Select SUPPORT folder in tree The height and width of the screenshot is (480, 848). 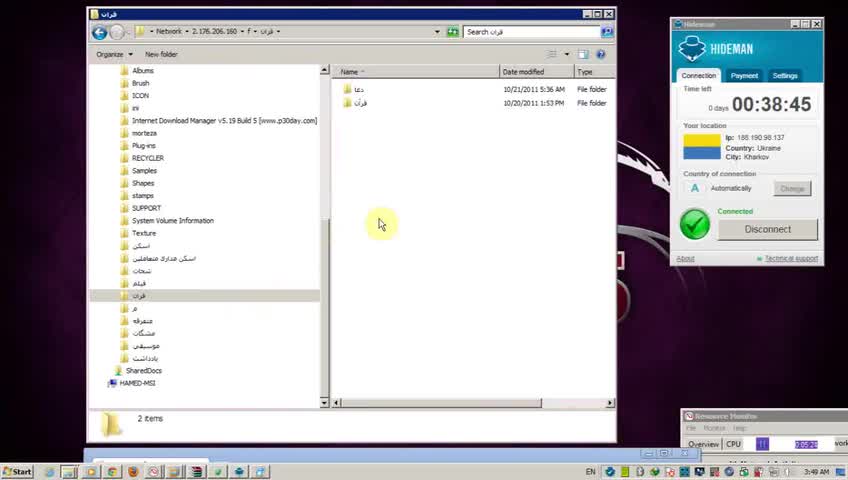[146, 208]
